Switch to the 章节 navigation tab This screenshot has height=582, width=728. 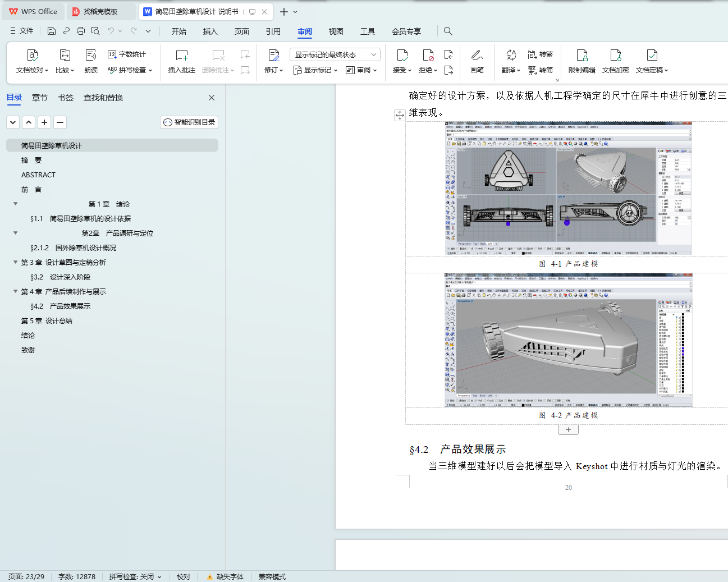40,98
